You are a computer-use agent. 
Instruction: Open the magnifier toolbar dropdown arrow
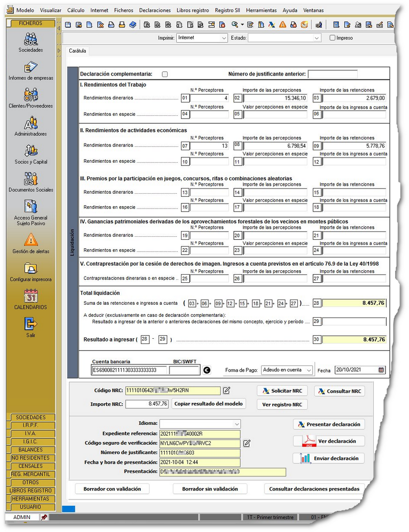point(242,24)
